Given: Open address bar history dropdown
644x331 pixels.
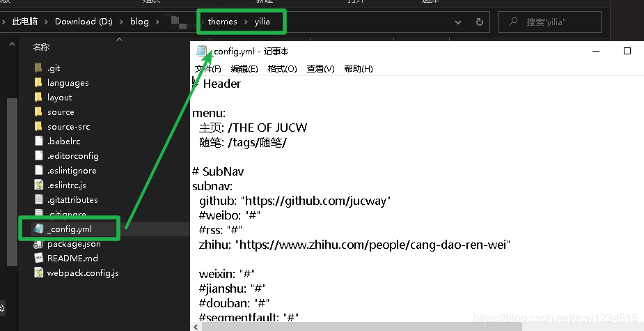Looking at the screenshot, I should [458, 22].
